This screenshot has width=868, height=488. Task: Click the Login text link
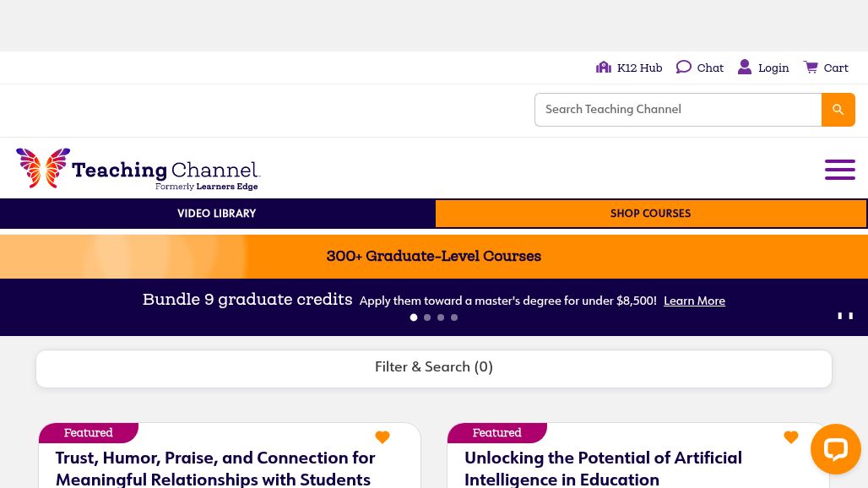(x=773, y=68)
